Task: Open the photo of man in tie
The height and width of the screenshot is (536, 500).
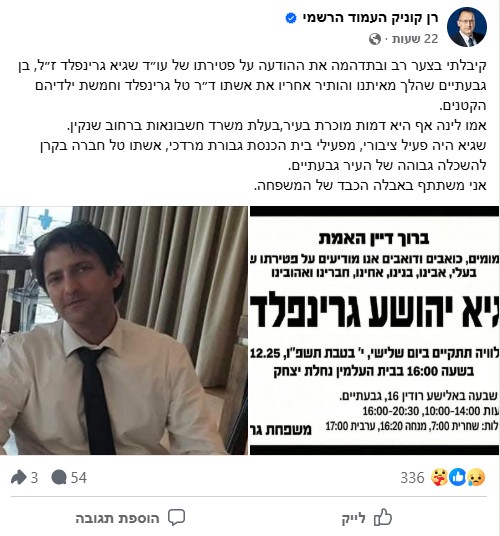Action: [x=124, y=331]
